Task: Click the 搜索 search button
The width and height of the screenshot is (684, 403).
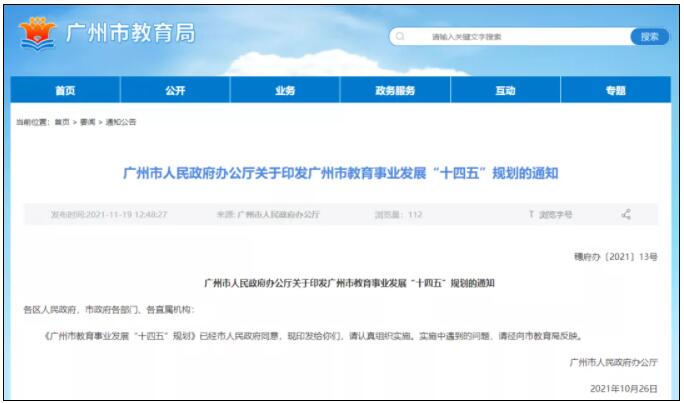Action: 649,37
